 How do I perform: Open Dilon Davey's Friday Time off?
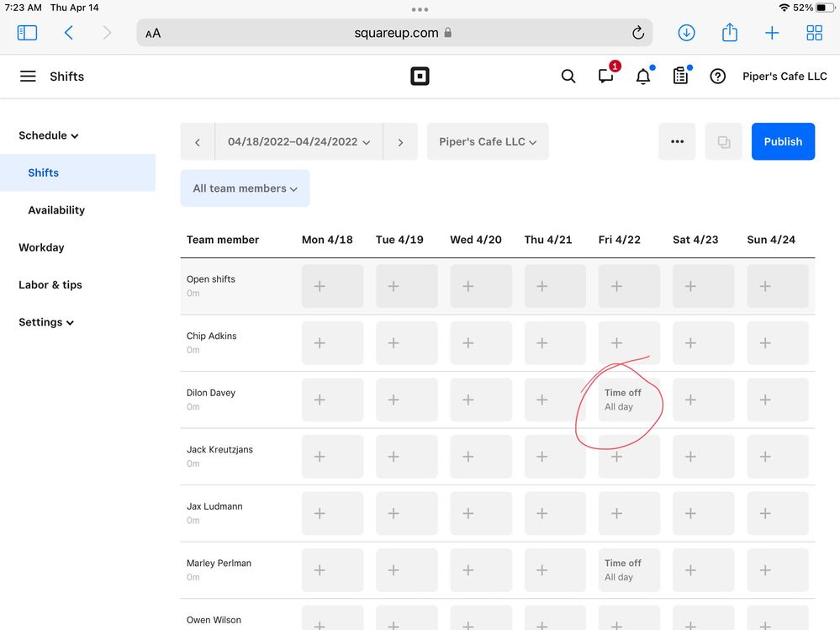[628, 400]
